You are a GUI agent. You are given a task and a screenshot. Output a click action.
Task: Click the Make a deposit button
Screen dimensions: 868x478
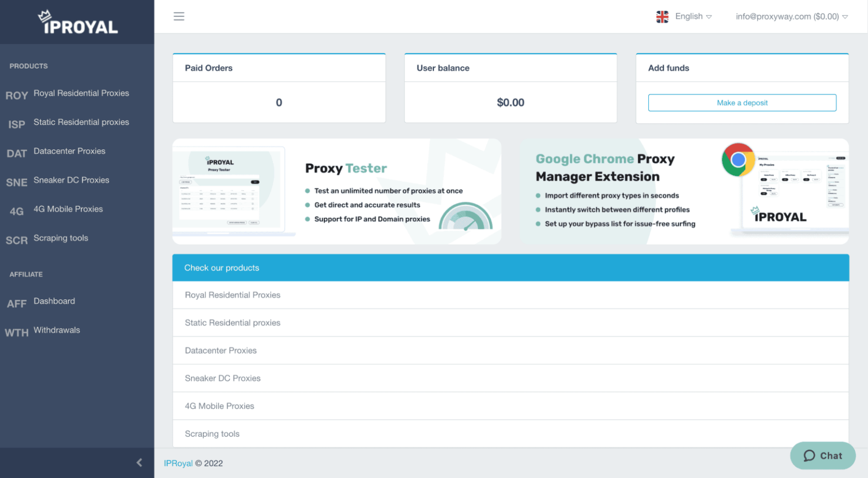742,102
